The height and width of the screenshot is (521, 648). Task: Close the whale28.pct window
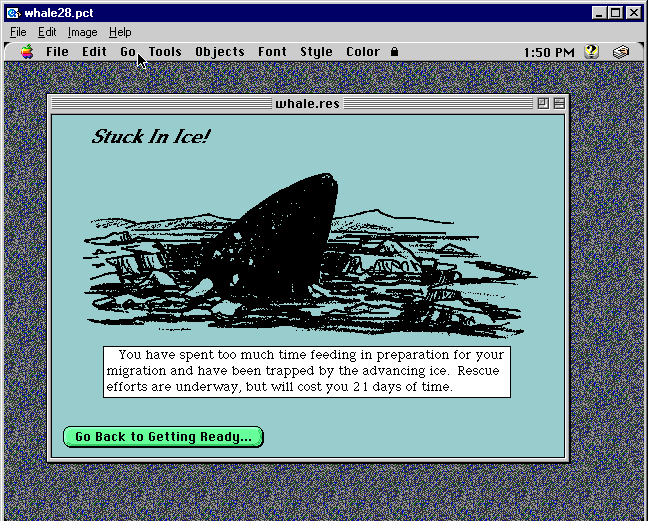click(634, 13)
